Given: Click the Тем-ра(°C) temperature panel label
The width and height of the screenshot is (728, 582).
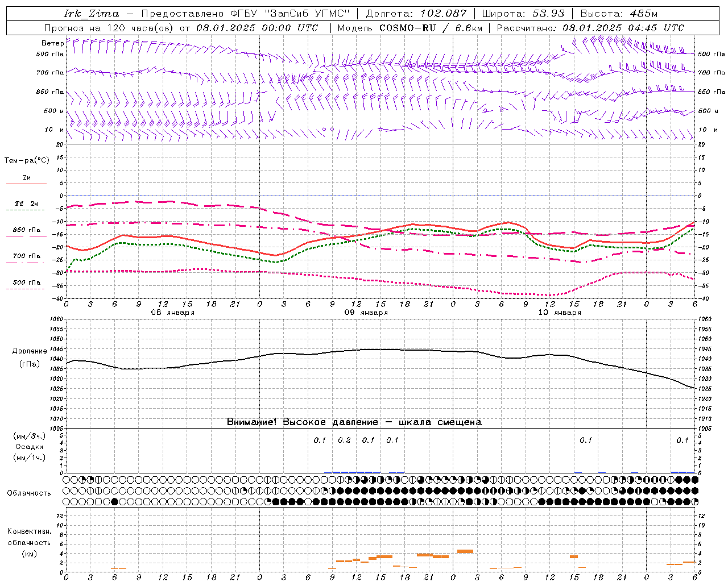Looking at the screenshot, I should click(27, 161).
